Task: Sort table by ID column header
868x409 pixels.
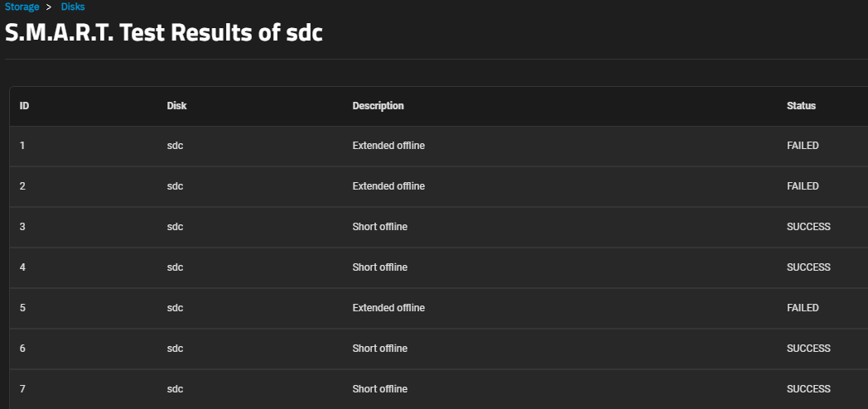Action: coord(24,106)
